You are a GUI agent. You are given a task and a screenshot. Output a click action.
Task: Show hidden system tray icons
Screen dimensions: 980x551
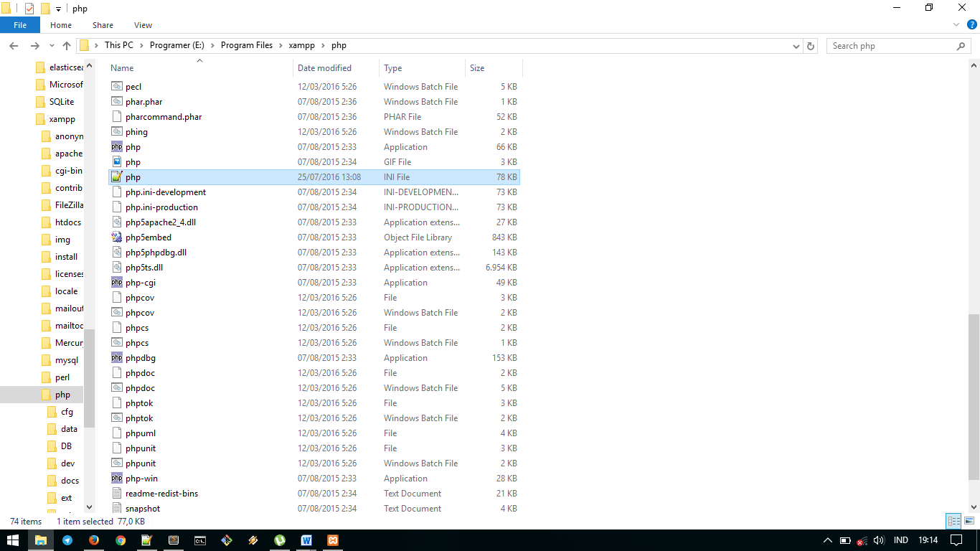(x=827, y=540)
